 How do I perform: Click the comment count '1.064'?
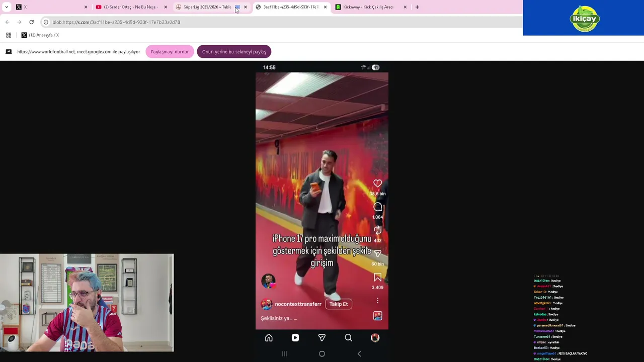tap(377, 217)
